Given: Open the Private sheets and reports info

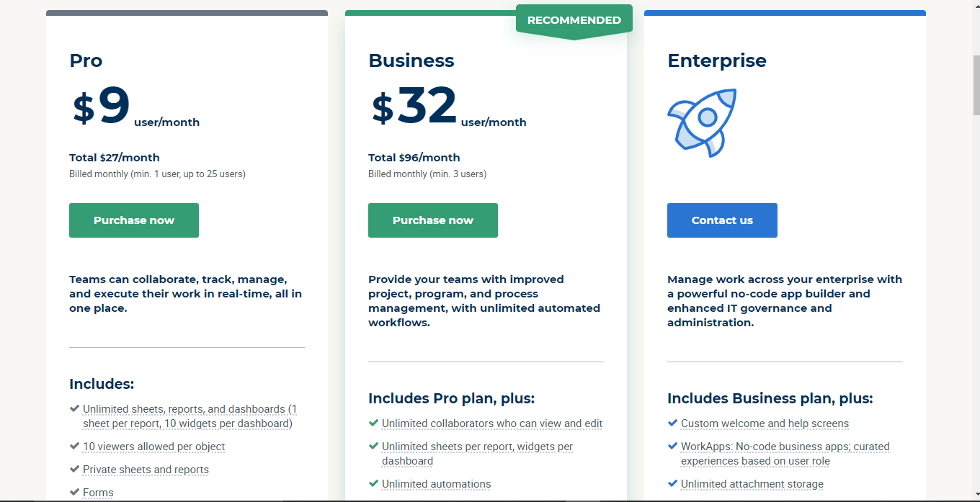Looking at the screenshot, I should click(x=146, y=470).
